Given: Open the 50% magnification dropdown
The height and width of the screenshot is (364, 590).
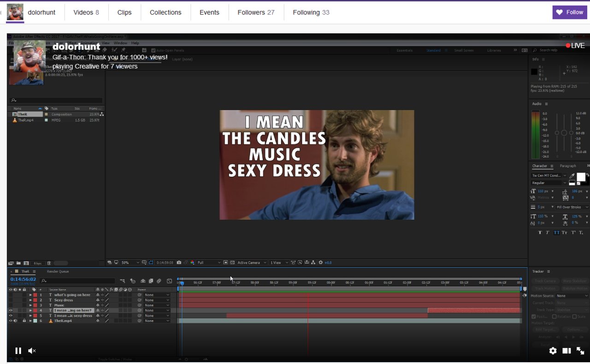Looking at the screenshot, I should pos(130,263).
